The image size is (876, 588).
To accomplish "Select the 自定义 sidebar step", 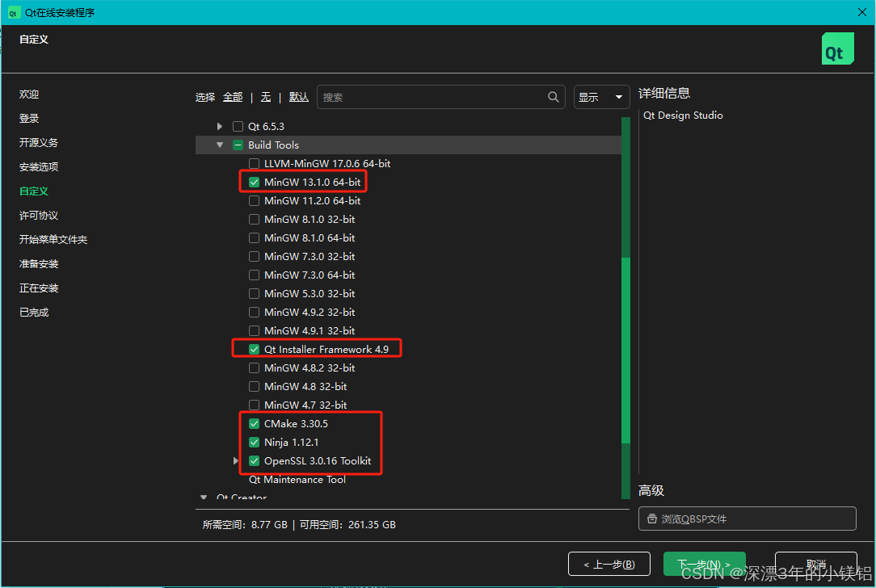I will pos(33,191).
